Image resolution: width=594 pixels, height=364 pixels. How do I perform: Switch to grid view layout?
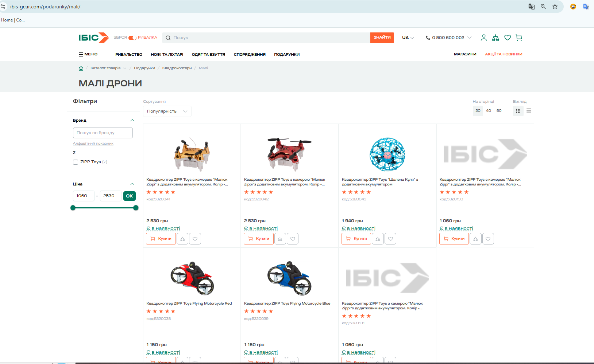(518, 111)
